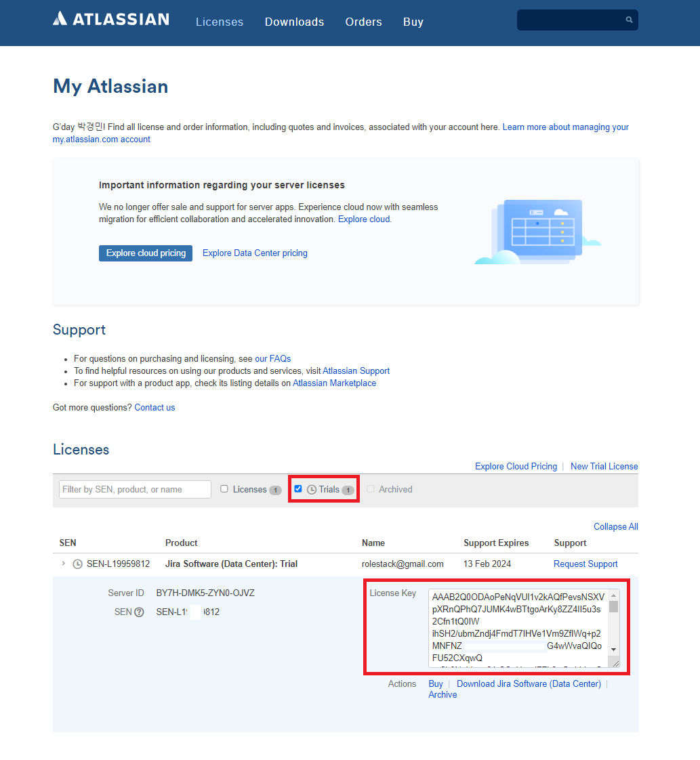This screenshot has width=700, height=760.
Task: Click license key scrollbar down arrow
Action: pyautogui.click(x=613, y=650)
